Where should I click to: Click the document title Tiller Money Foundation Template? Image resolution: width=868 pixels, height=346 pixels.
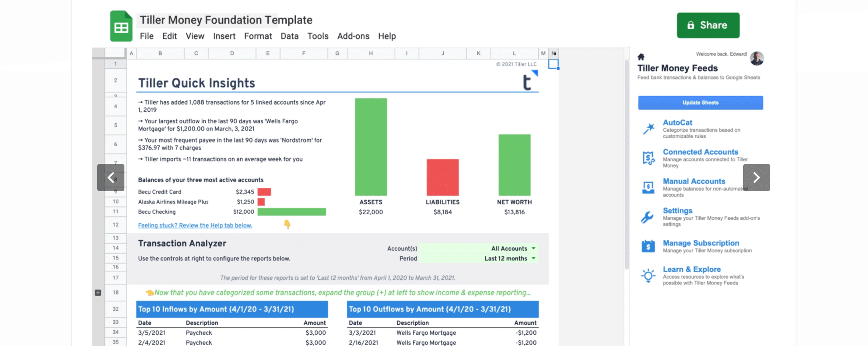(x=226, y=20)
